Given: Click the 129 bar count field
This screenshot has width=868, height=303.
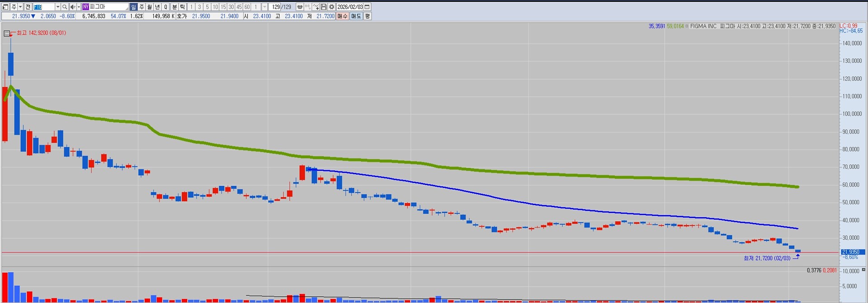Looking at the screenshot, I should coord(274,7).
